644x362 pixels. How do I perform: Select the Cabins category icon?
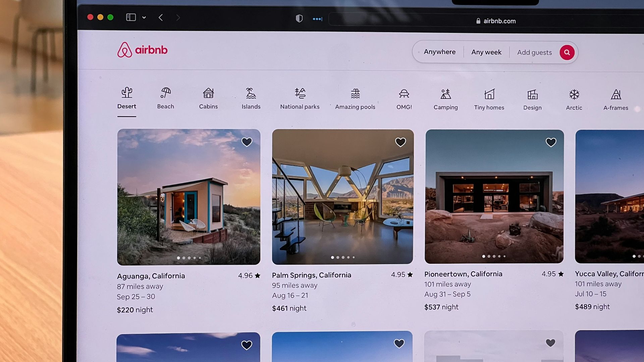coord(208,93)
